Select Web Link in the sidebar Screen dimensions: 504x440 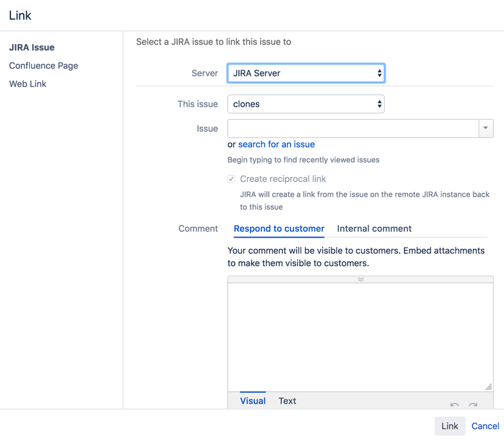27,83
